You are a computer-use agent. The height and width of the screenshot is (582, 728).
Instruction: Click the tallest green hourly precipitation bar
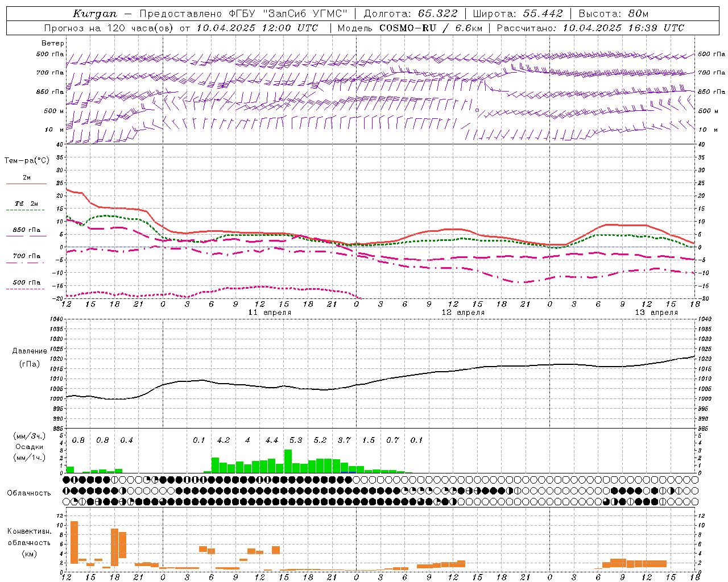[288, 461]
